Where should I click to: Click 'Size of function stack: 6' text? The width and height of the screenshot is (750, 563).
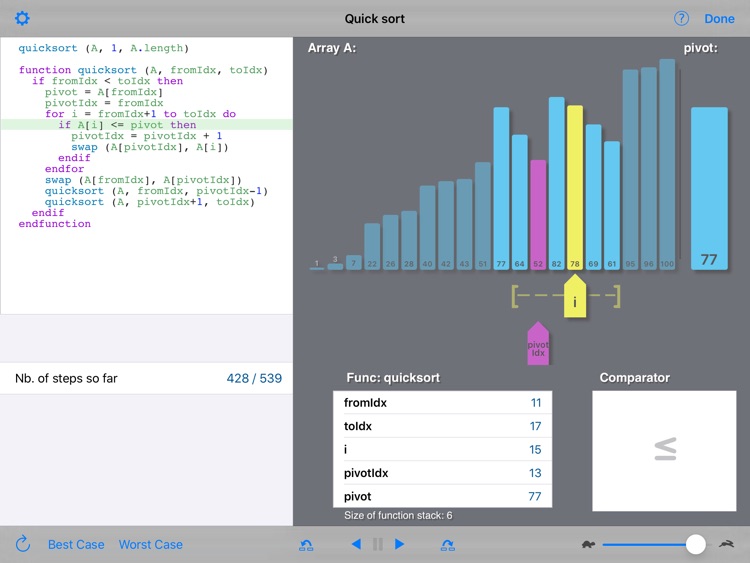click(x=398, y=515)
